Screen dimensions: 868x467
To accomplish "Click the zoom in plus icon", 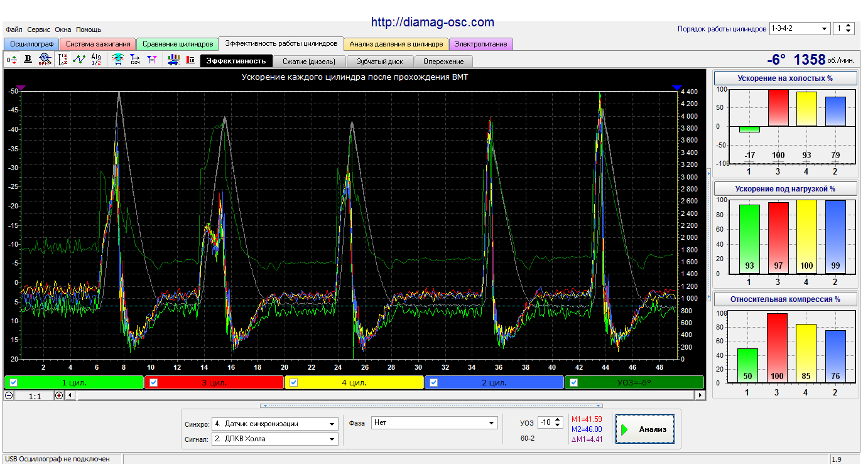I will pos(59,395).
